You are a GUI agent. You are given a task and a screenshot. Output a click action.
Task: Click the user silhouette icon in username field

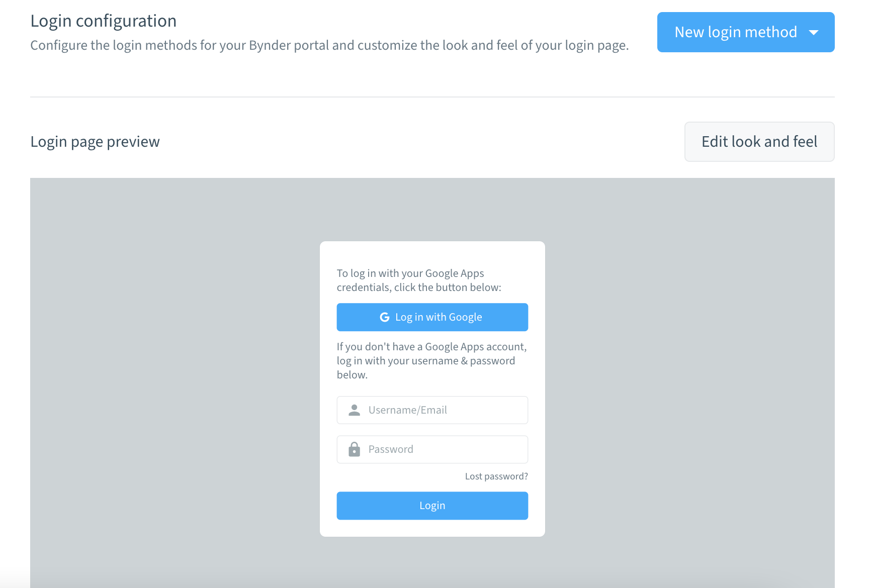355,410
